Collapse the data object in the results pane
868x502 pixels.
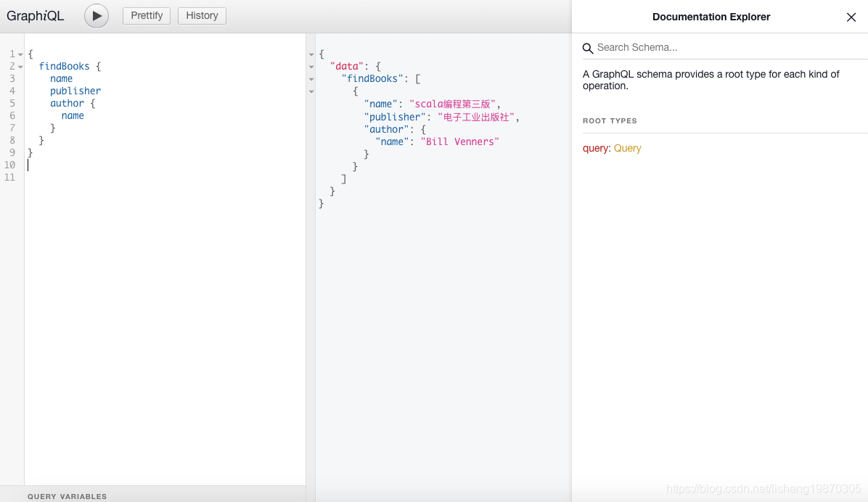click(x=311, y=67)
